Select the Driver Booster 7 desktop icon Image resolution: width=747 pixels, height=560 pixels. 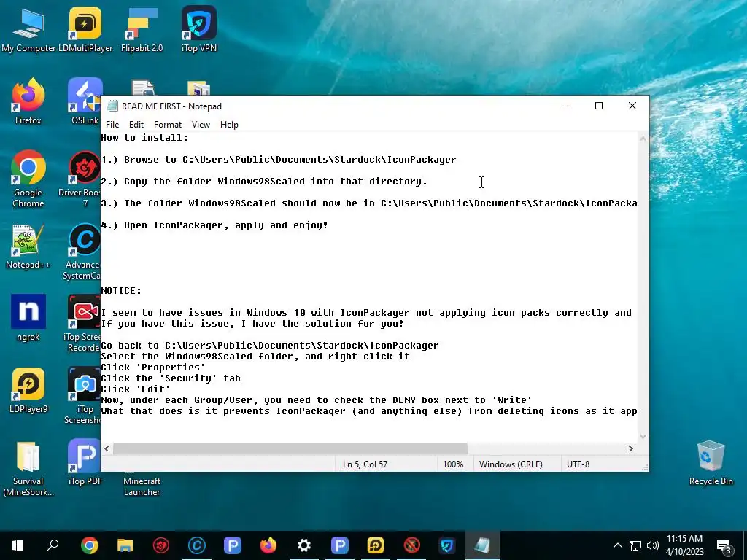click(x=81, y=179)
